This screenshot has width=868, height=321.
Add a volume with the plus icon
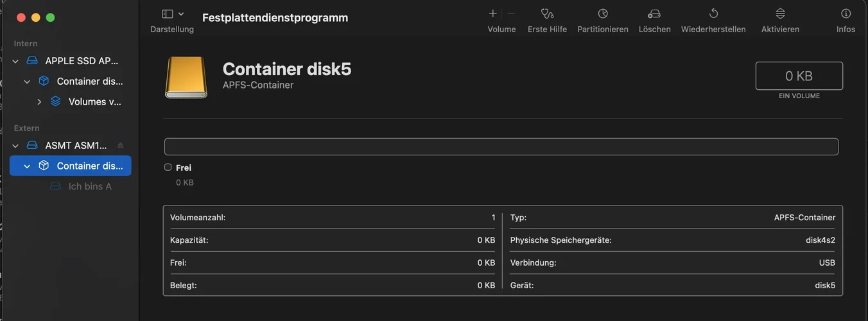click(493, 13)
